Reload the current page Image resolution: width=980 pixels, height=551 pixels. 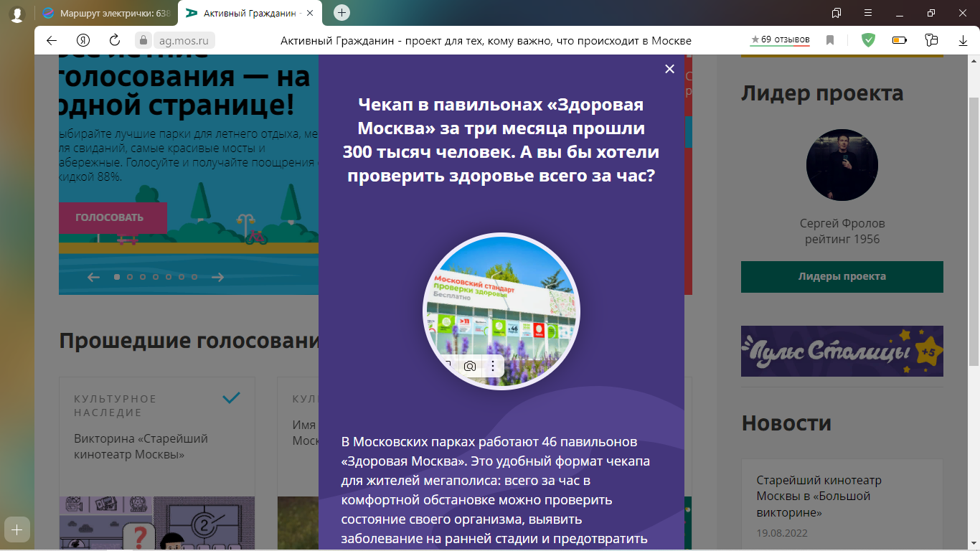[115, 40]
